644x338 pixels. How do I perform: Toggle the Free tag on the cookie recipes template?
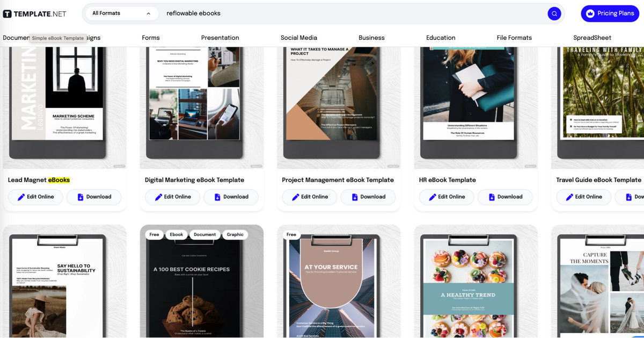tap(154, 234)
